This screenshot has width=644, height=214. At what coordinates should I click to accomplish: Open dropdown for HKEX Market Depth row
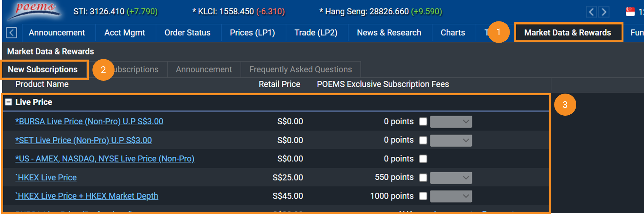tap(451, 196)
